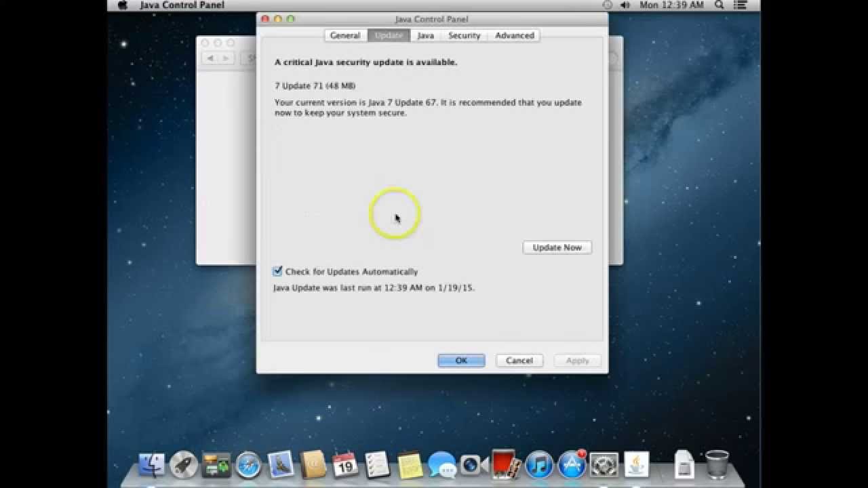The width and height of the screenshot is (868, 488).
Task: Open the Advanced tab
Action: (514, 35)
